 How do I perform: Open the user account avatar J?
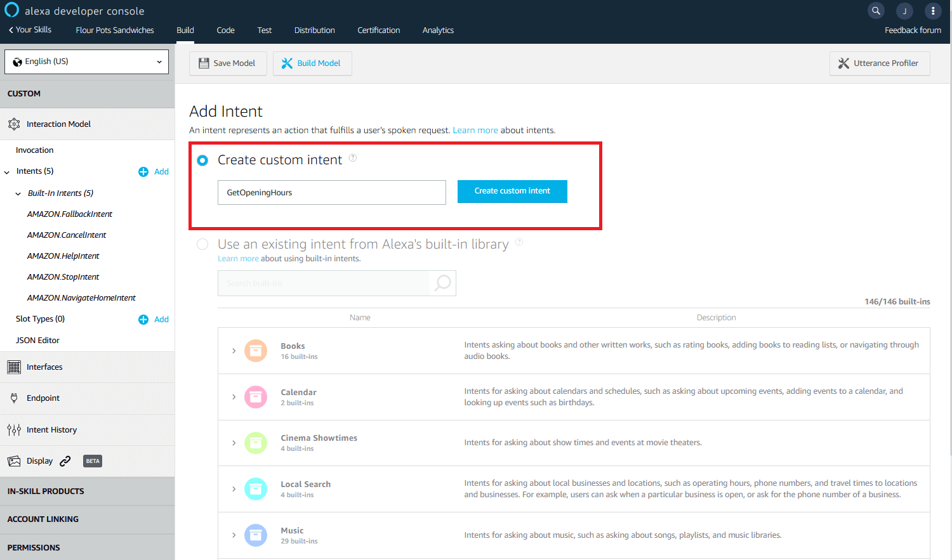(904, 11)
